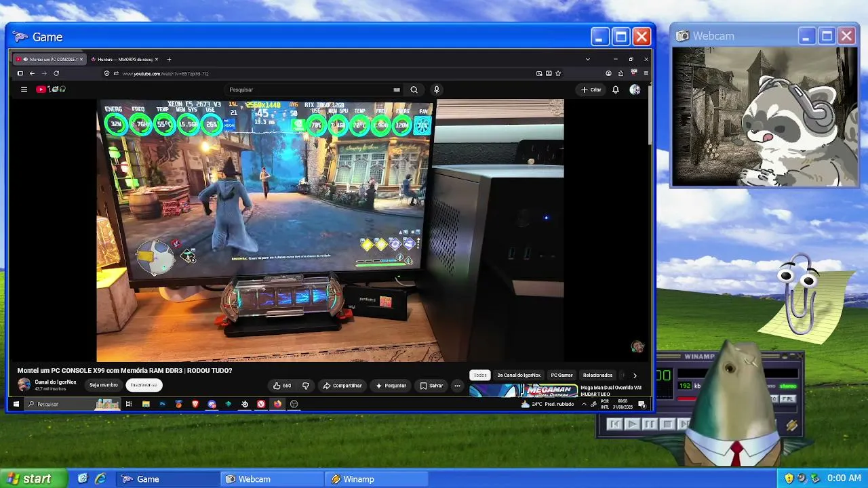Open the XP Start menu
The image size is (868, 488).
pos(34,479)
